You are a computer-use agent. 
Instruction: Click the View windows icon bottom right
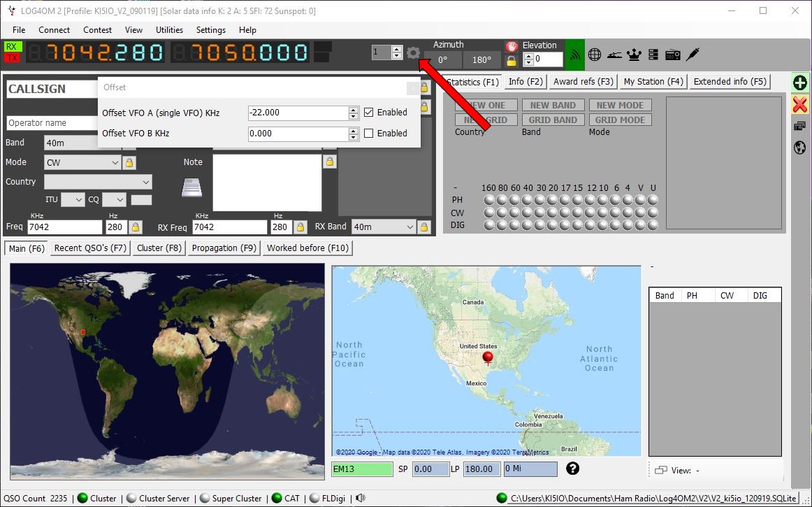[661, 470]
